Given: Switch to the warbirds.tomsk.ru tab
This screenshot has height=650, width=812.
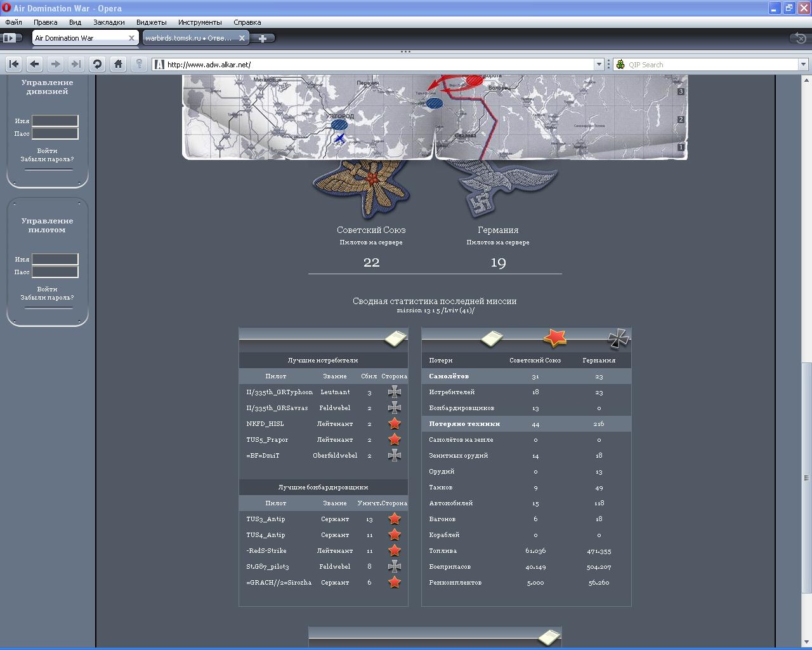Looking at the screenshot, I should tap(188, 38).
